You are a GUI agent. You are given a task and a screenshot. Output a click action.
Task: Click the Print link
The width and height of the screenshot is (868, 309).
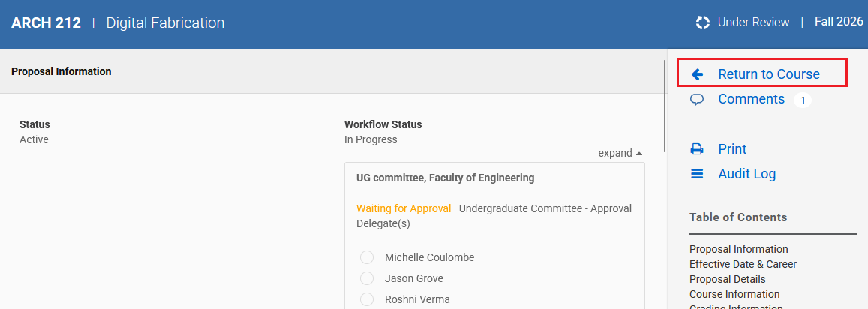point(732,149)
